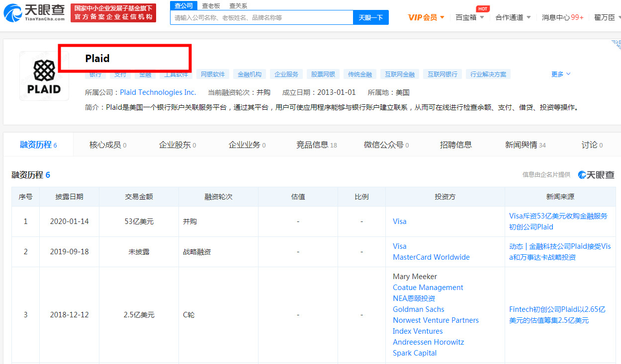Open the 天眼查 logo beside 信息由企名片提供

(596, 175)
